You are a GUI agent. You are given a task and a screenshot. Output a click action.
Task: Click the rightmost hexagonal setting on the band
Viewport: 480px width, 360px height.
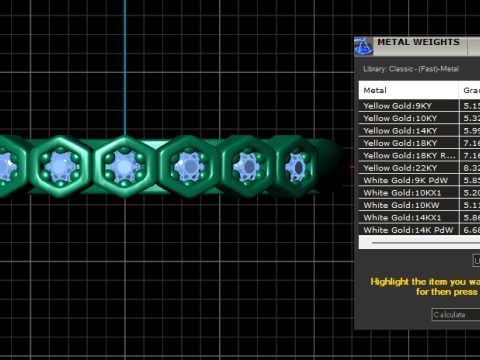(x=295, y=166)
